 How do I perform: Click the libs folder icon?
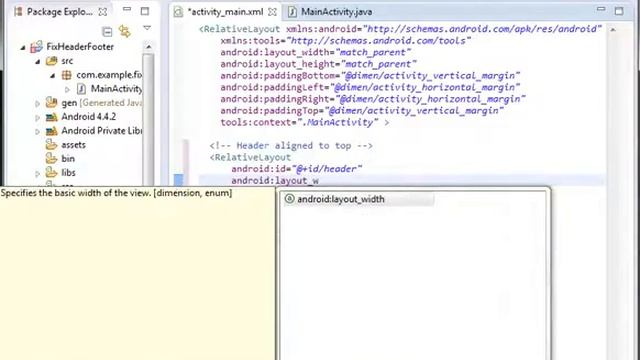coord(51,172)
